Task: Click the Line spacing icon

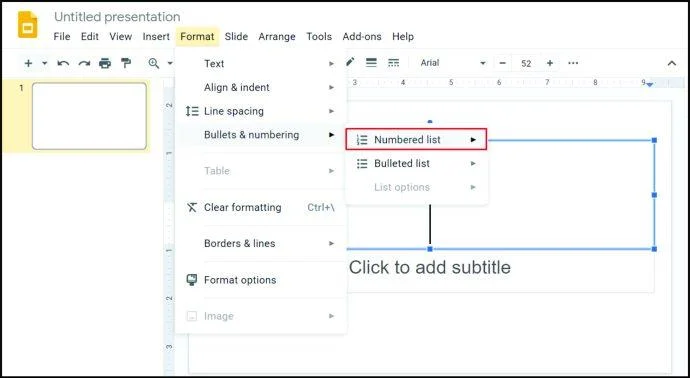Action: 192,111
